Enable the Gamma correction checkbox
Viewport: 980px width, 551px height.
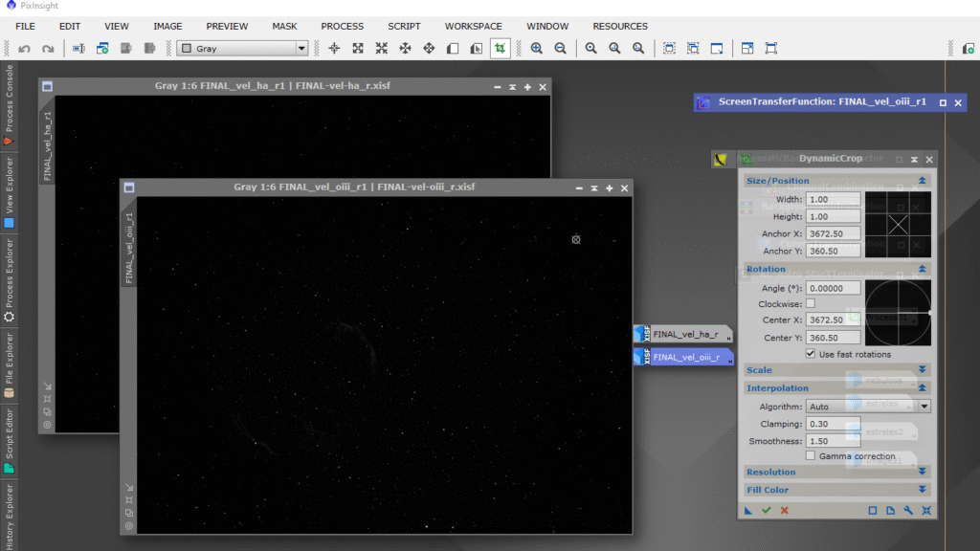coord(811,456)
